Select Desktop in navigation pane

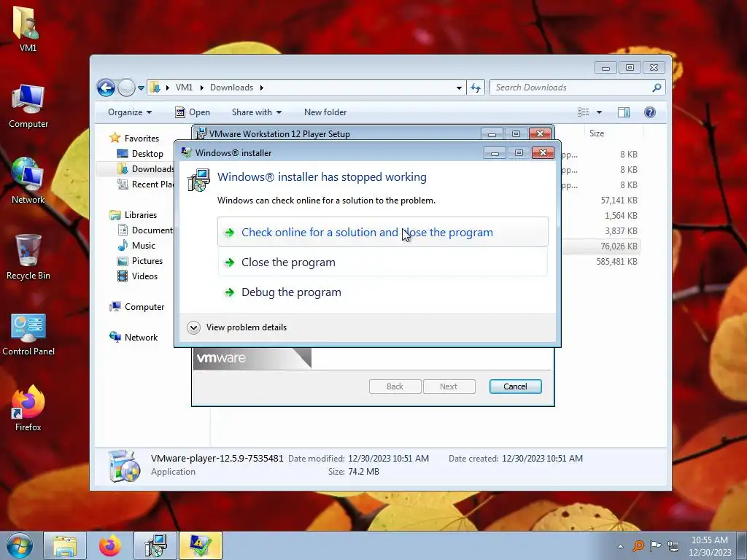point(140,154)
